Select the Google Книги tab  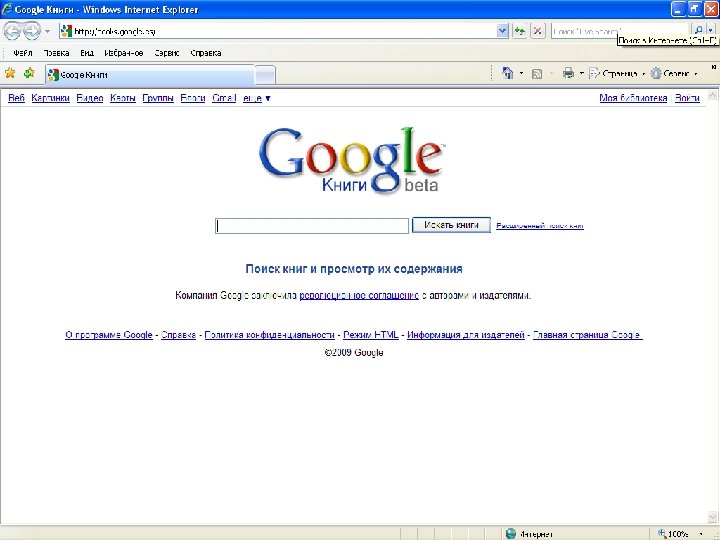[150, 75]
